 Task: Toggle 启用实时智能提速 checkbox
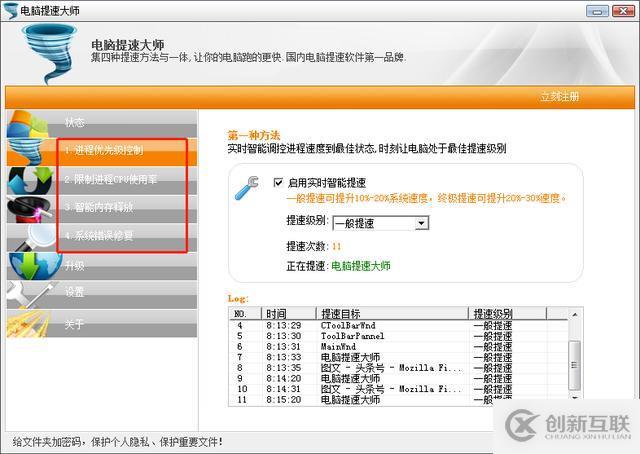(278, 182)
